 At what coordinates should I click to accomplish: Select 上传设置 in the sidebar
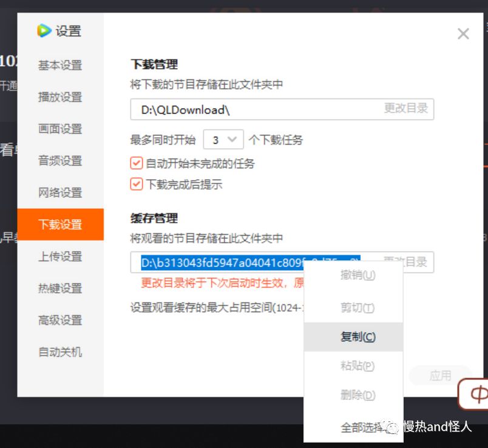pyautogui.click(x=61, y=256)
